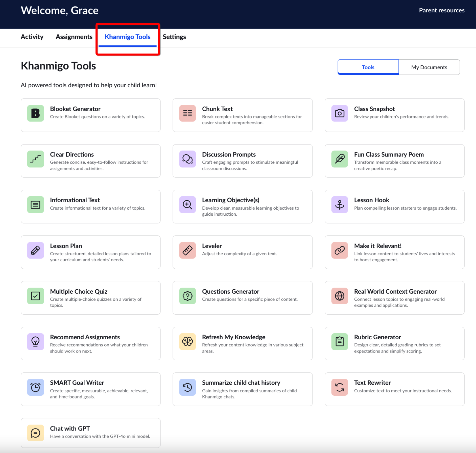This screenshot has width=476, height=453.
Task: Click the Clear Directions stairs icon
Action: (x=35, y=159)
